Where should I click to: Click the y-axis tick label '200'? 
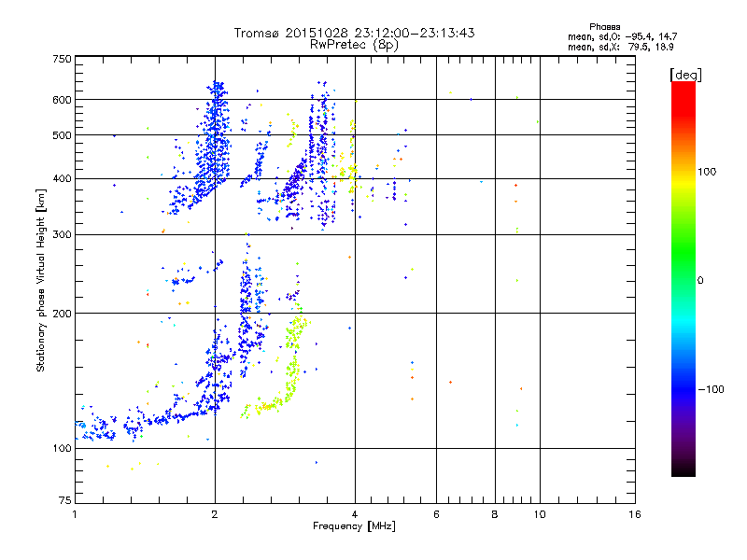pyautogui.click(x=62, y=314)
